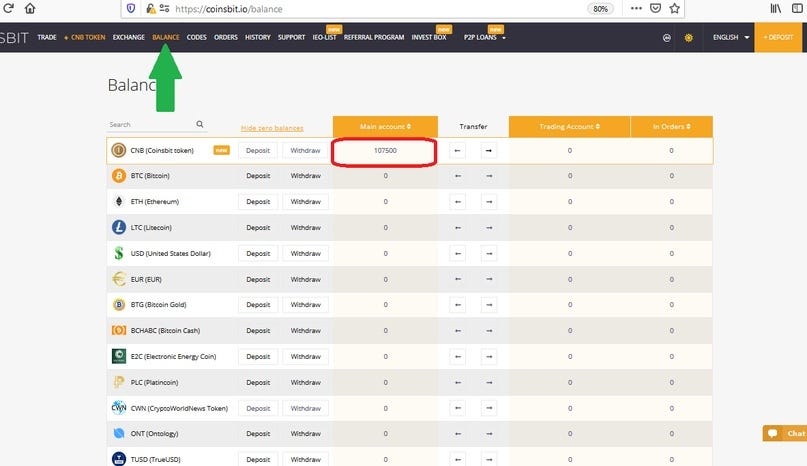Screen dimensions: 807x466
Task: Click Withdraw for ETH Ethereum
Action: pyautogui.click(x=306, y=201)
